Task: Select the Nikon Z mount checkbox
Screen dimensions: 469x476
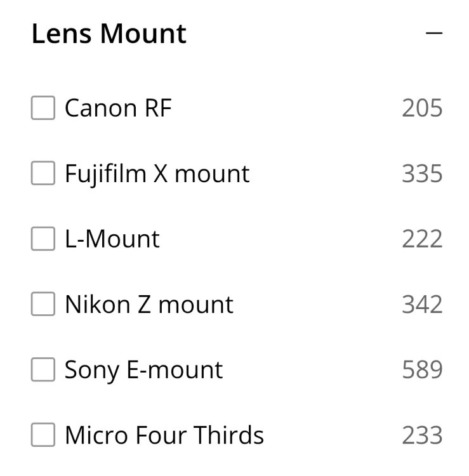Action: click(43, 305)
